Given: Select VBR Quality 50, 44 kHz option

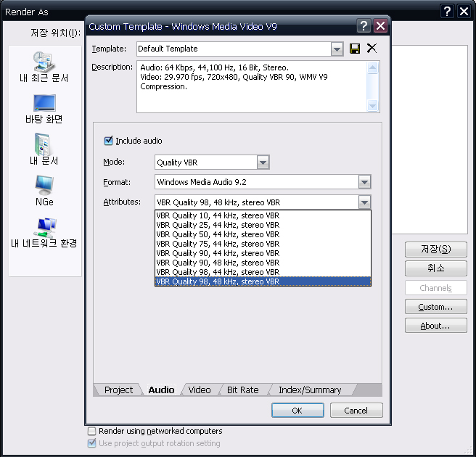Looking at the screenshot, I should coord(263,234).
